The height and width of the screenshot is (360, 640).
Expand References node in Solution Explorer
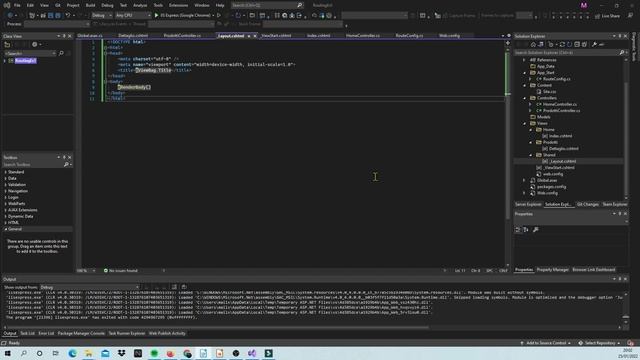pyautogui.click(x=524, y=60)
